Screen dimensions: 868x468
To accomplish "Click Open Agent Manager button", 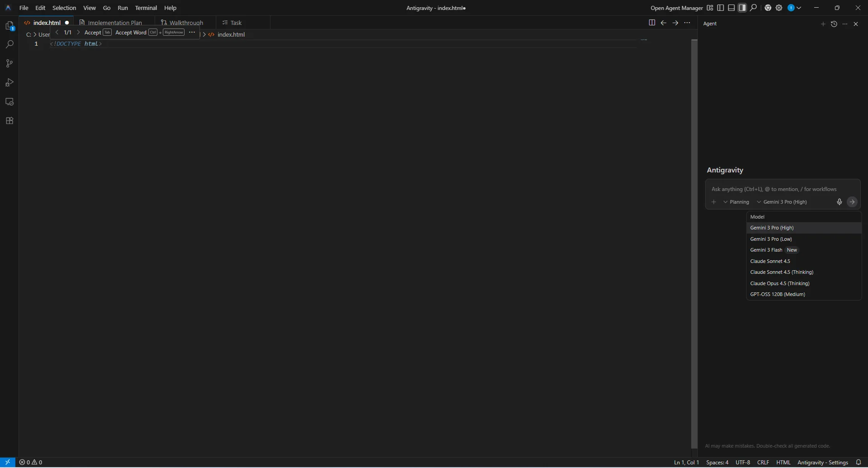I will pos(677,8).
